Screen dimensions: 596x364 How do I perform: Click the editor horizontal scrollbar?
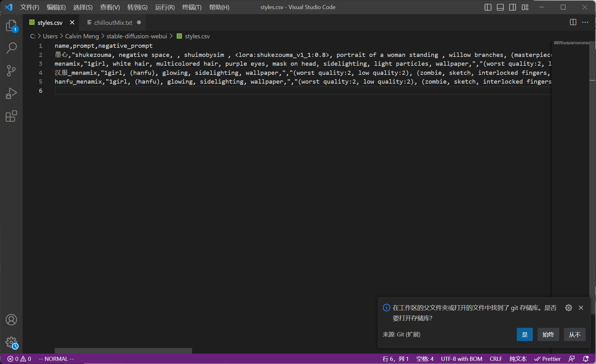123,351
